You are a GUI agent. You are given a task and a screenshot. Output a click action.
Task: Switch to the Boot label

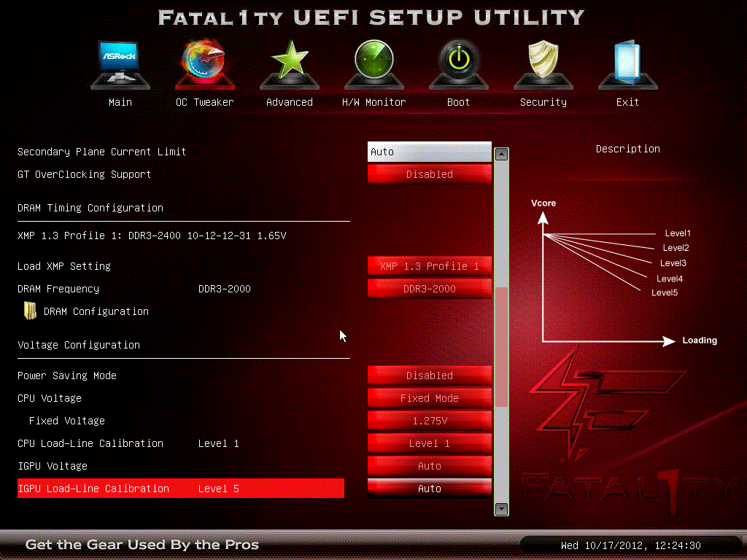point(459,102)
